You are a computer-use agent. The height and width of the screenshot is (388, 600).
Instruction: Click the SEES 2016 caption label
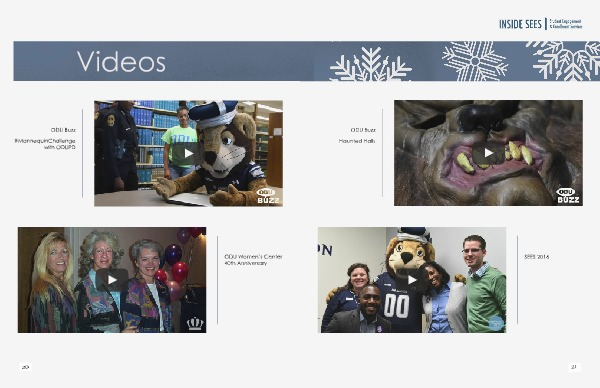coord(536,257)
